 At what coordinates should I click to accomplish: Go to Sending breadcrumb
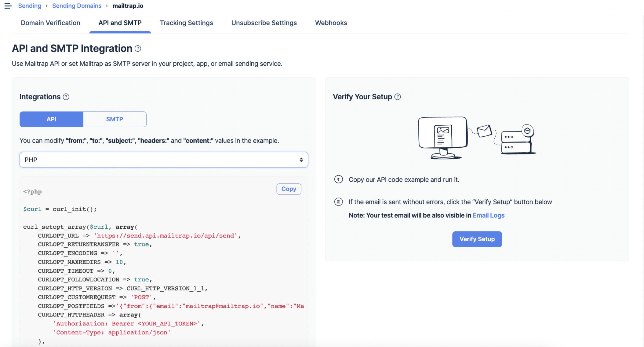click(x=30, y=6)
